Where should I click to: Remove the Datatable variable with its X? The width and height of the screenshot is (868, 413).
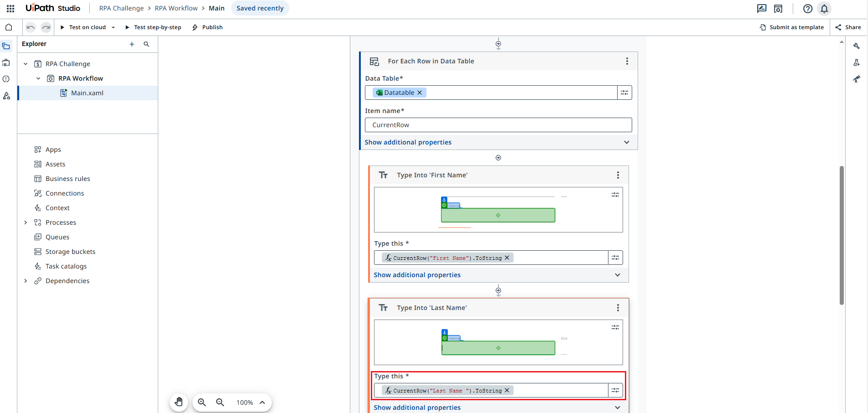(420, 92)
